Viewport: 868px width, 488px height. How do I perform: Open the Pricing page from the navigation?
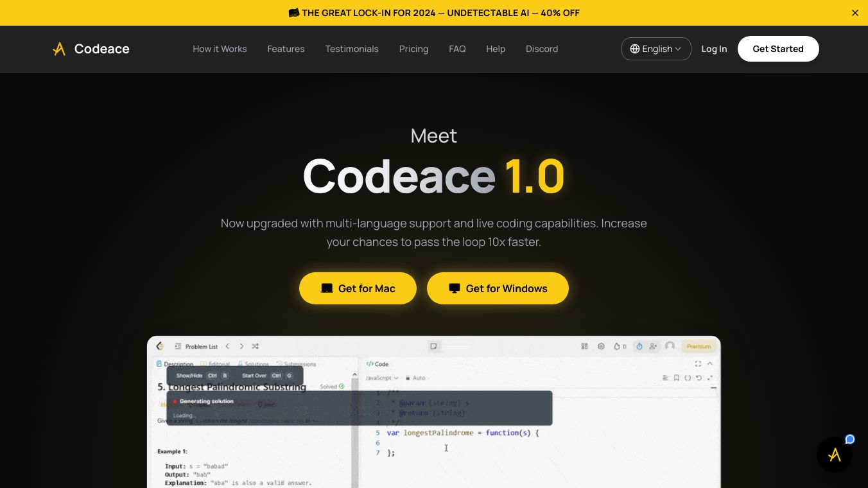[413, 49]
